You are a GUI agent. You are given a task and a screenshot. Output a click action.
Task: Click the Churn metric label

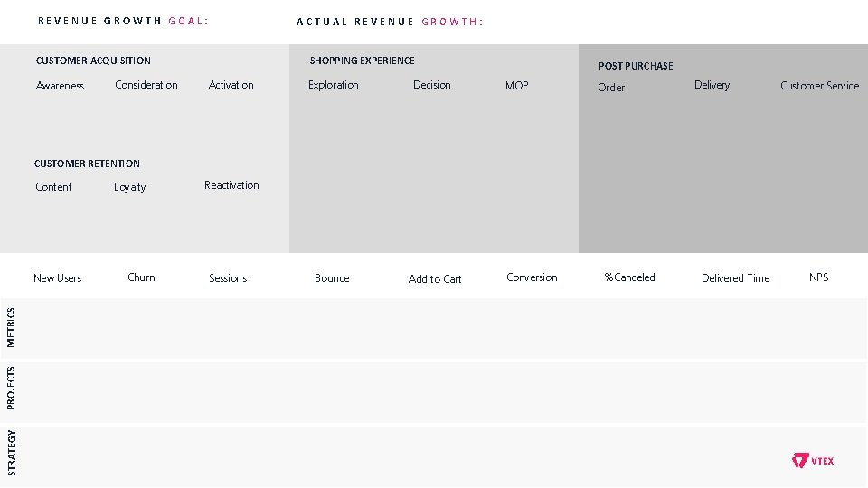(141, 277)
